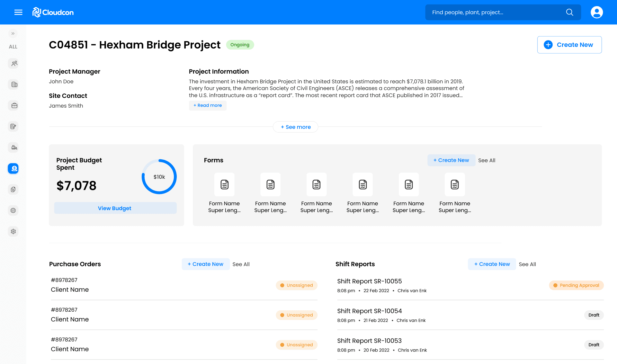Click the search magnifier icon
The height and width of the screenshot is (364, 617).
569,12
